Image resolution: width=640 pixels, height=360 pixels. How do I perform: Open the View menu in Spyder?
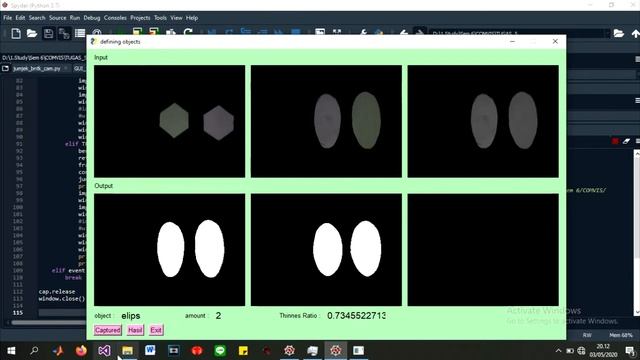point(176,18)
